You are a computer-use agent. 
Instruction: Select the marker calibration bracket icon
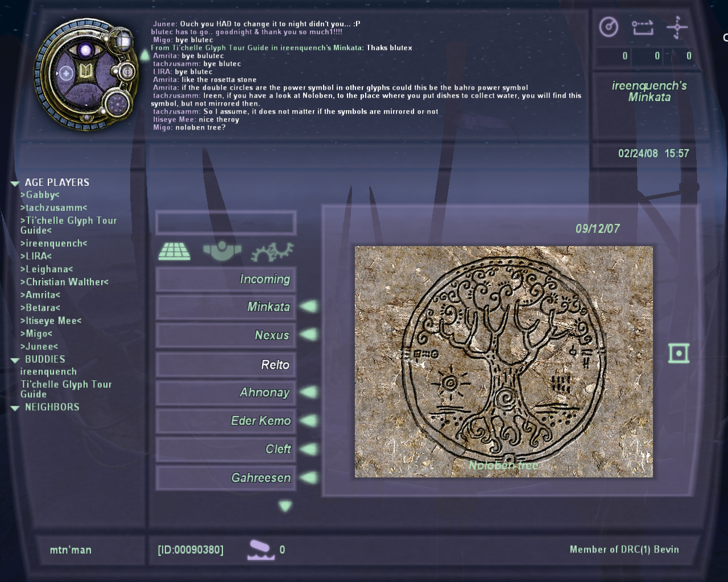click(x=643, y=27)
